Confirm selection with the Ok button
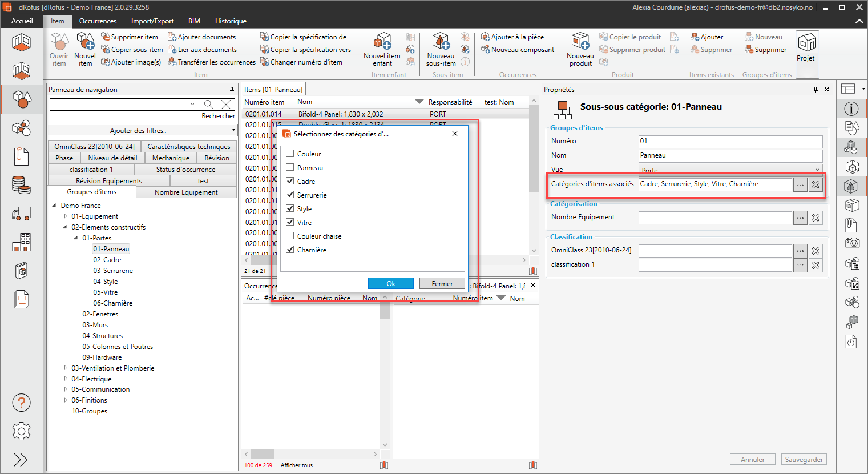Image resolution: width=868 pixels, height=474 pixels. [390, 283]
